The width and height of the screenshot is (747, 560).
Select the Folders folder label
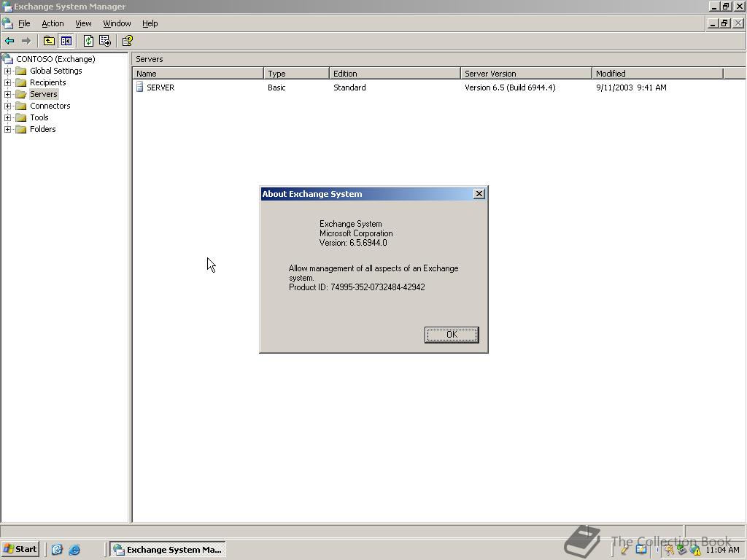tap(42, 129)
